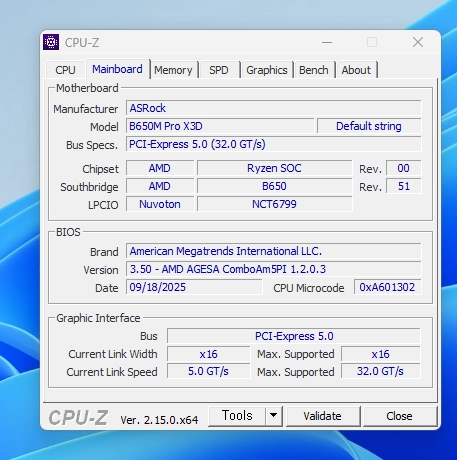Click the version text Ver. 2.15.0.x64
This screenshot has height=460, width=457.
(x=159, y=420)
